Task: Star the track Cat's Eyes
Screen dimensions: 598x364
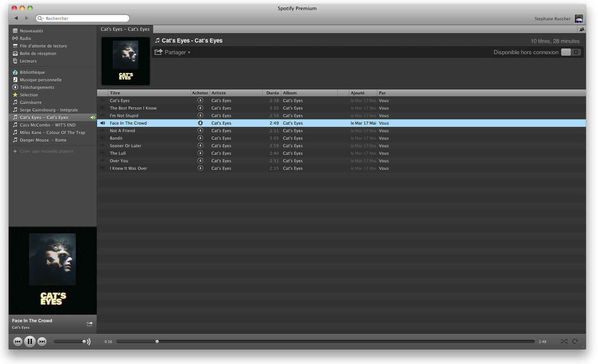Action: (x=102, y=101)
